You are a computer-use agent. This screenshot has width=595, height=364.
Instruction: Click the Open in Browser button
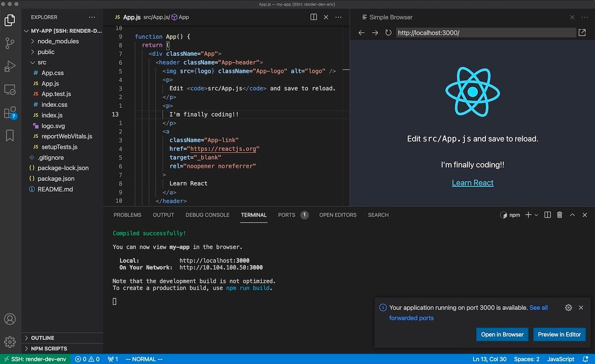502,334
